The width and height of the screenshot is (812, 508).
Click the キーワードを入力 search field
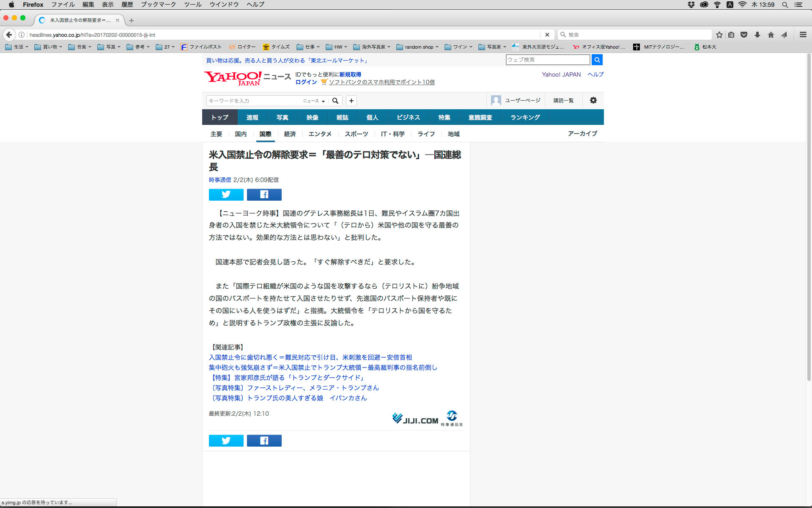click(253, 101)
